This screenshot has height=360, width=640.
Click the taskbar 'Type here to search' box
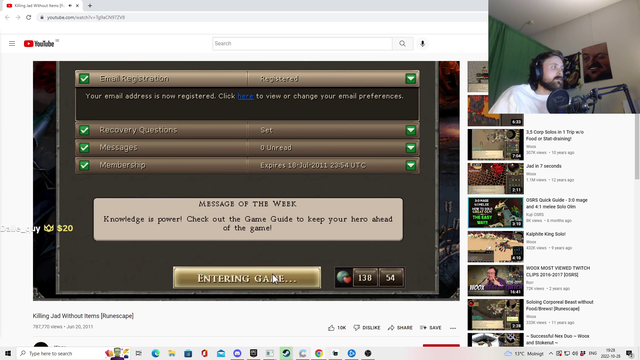73,353
